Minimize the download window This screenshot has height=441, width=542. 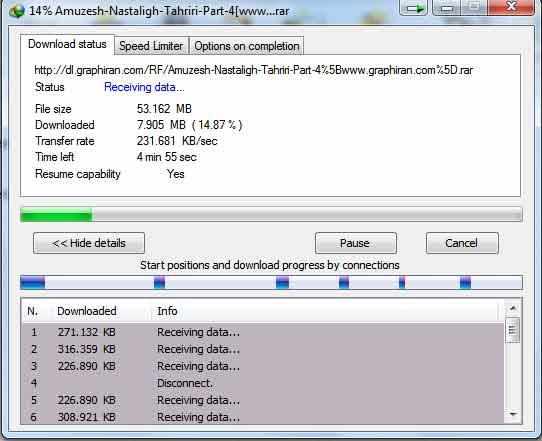[446, 7]
